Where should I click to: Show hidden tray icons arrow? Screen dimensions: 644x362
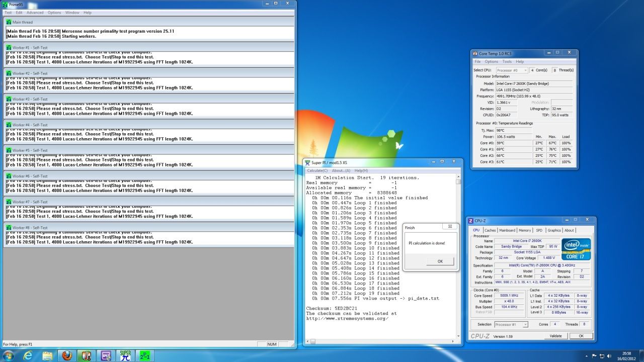click(x=587, y=355)
